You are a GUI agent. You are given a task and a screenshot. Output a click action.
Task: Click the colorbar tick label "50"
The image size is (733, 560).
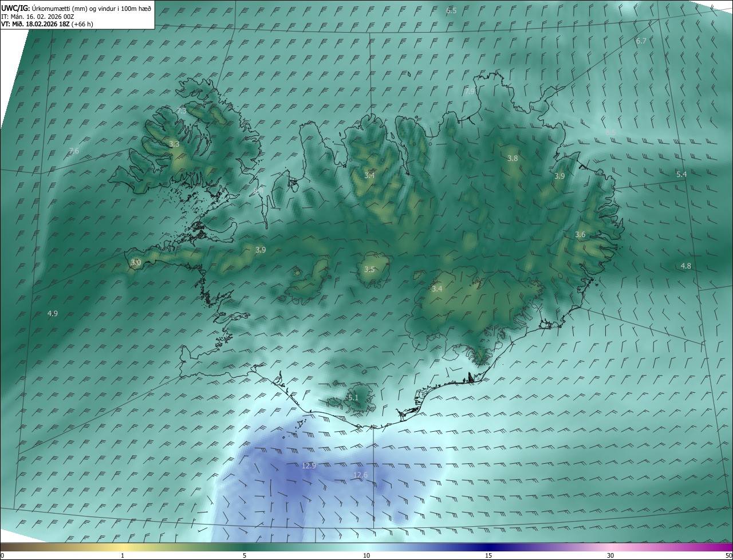pyautogui.click(x=728, y=555)
